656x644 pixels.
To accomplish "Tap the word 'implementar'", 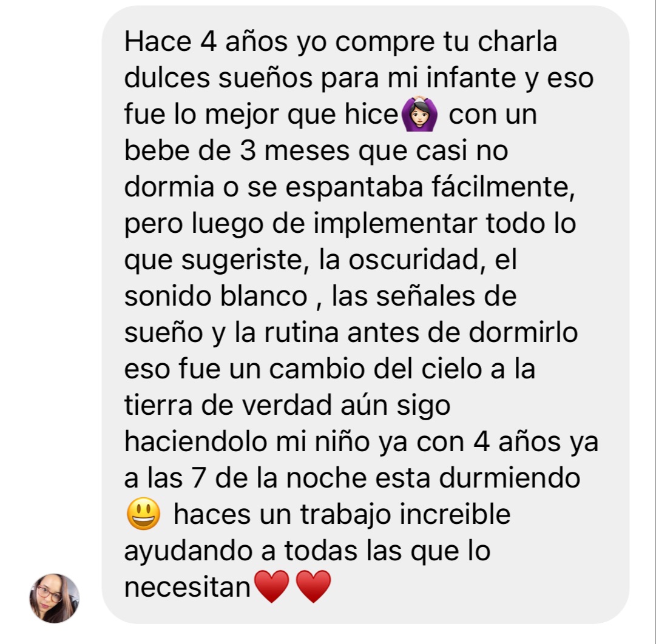I will click(395, 223).
